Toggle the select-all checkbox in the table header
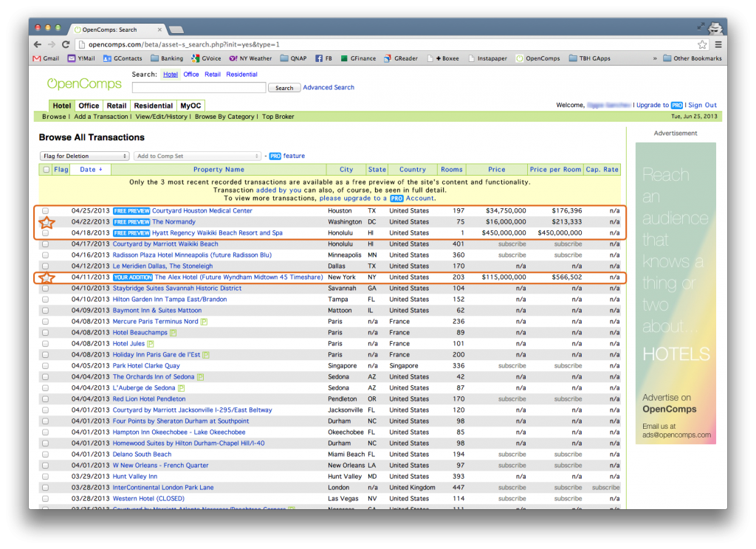Viewport: 756px width, 549px height. 47,170
